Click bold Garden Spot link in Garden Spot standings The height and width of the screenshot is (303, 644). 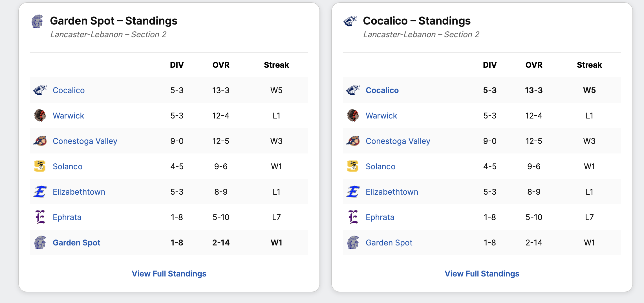[x=76, y=243]
